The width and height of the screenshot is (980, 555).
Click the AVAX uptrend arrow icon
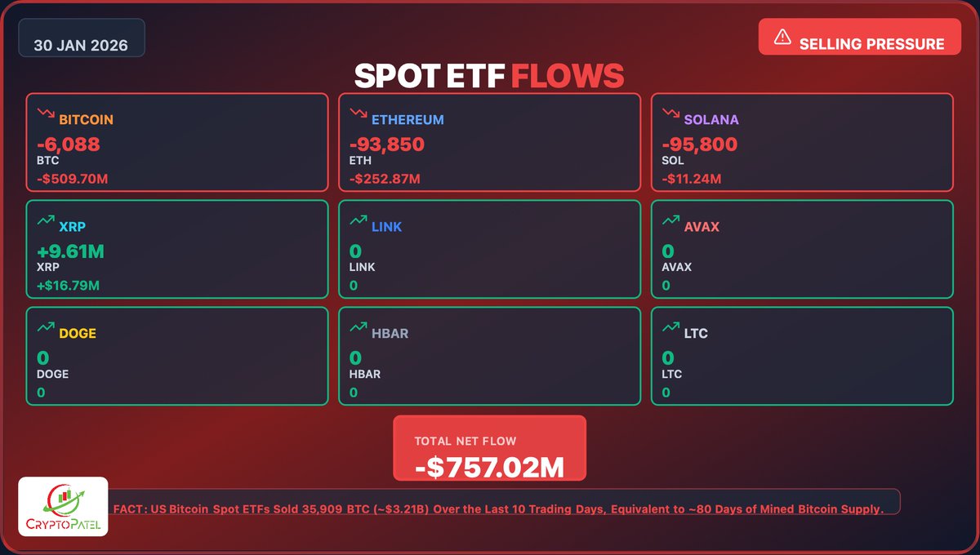click(670, 221)
